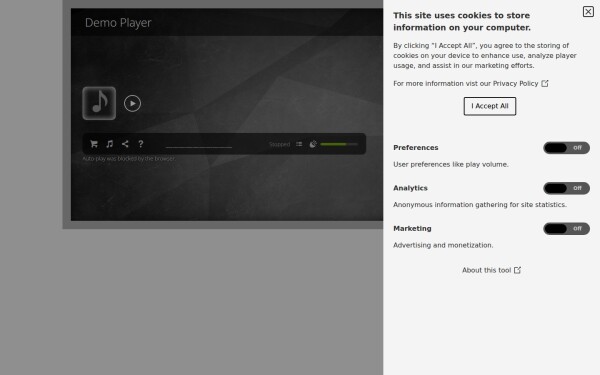Screen dimensions: 600x375
Task: Click the Stopped status text
Action: click(279, 144)
